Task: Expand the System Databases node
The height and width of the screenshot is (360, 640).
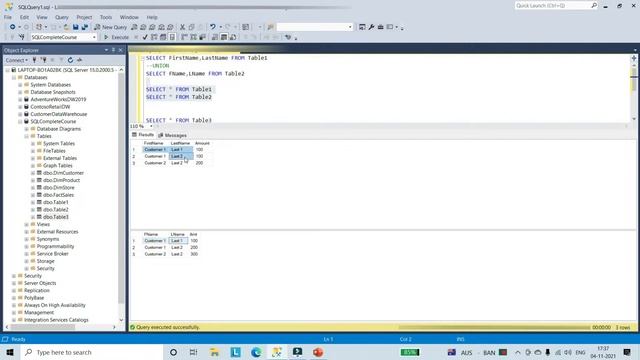Action: click(x=20, y=84)
